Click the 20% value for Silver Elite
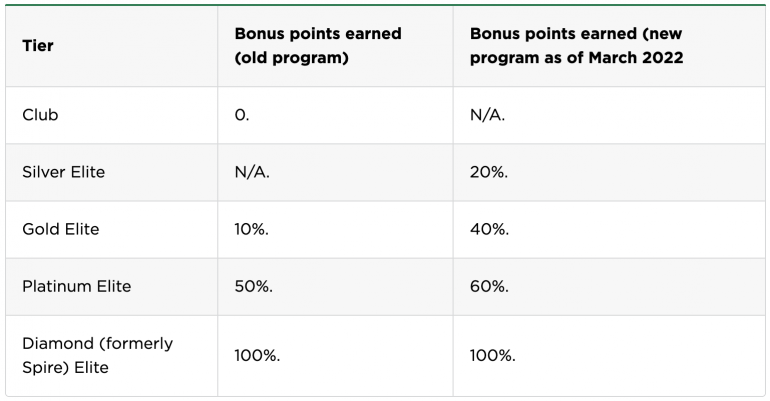This screenshot has width=770, height=401. point(488,172)
